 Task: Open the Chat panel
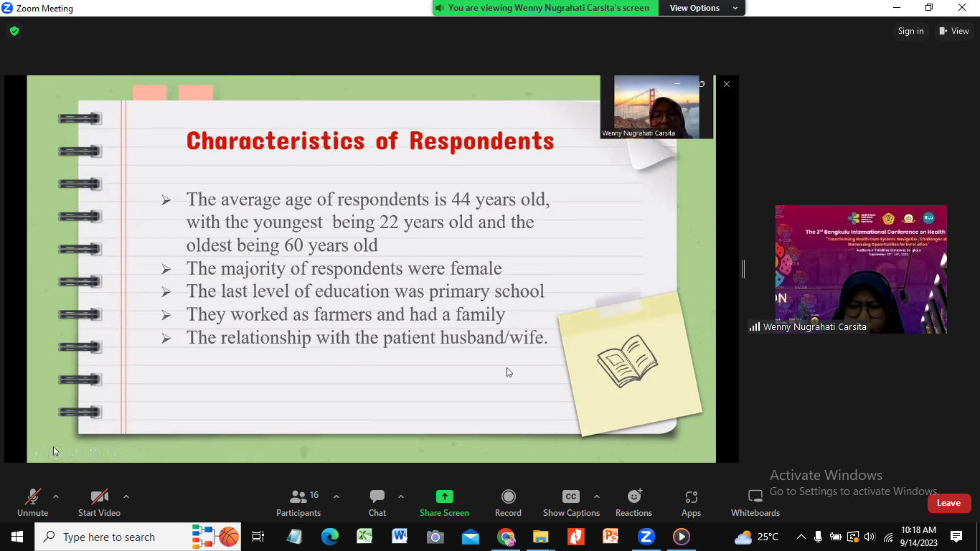tap(377, 502)
